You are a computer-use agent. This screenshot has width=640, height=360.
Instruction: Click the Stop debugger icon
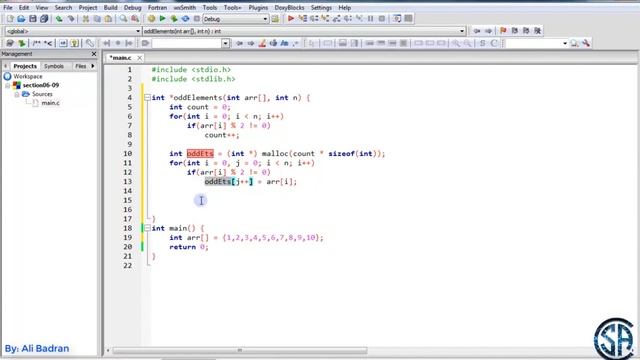click(x=382, y=19)
